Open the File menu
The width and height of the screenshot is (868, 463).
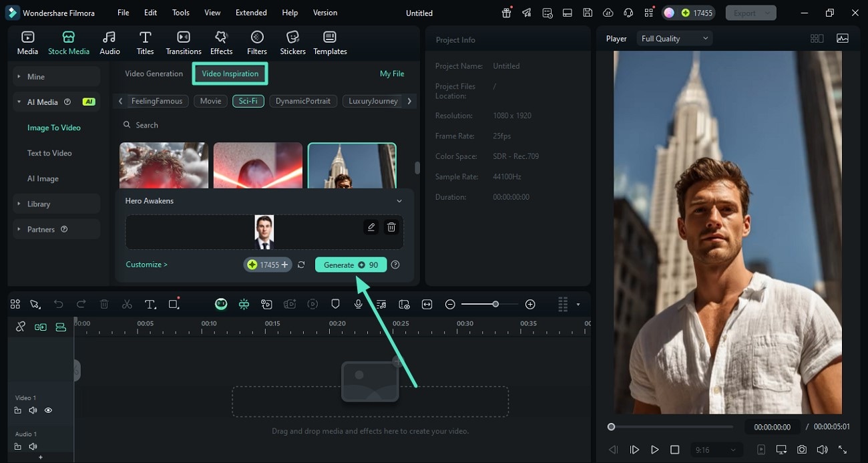click(x=124, y=13)
